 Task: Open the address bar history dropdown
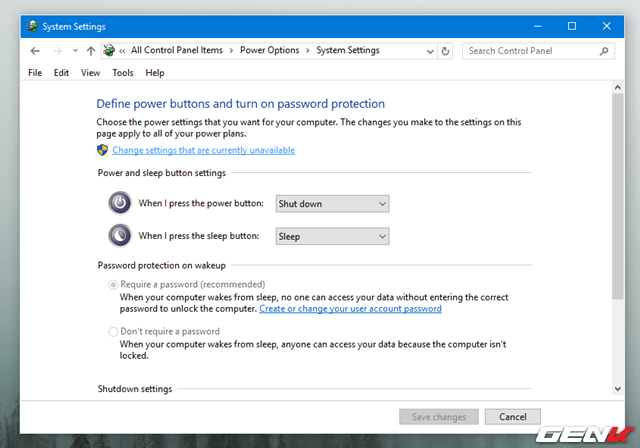pyautogui.click(x=430, y=51)
